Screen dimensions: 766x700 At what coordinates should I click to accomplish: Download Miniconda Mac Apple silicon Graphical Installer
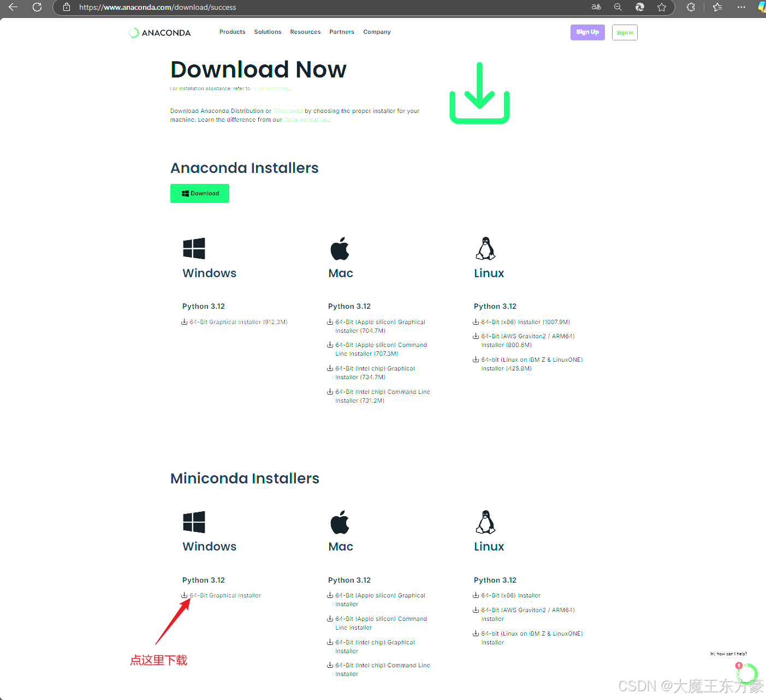point(380,600)
